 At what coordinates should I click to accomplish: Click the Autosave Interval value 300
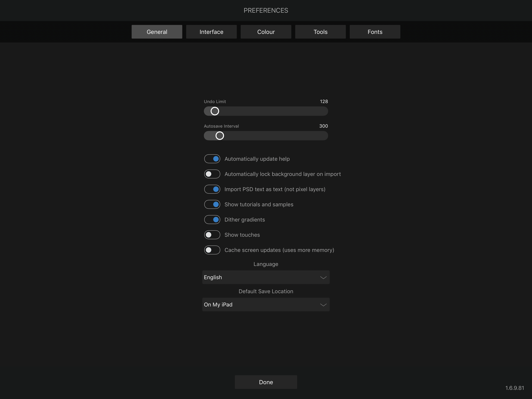point(323,126)
